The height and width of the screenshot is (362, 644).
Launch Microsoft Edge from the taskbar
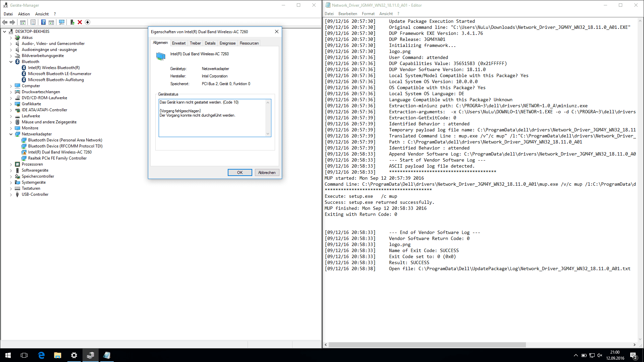(41, 355)
